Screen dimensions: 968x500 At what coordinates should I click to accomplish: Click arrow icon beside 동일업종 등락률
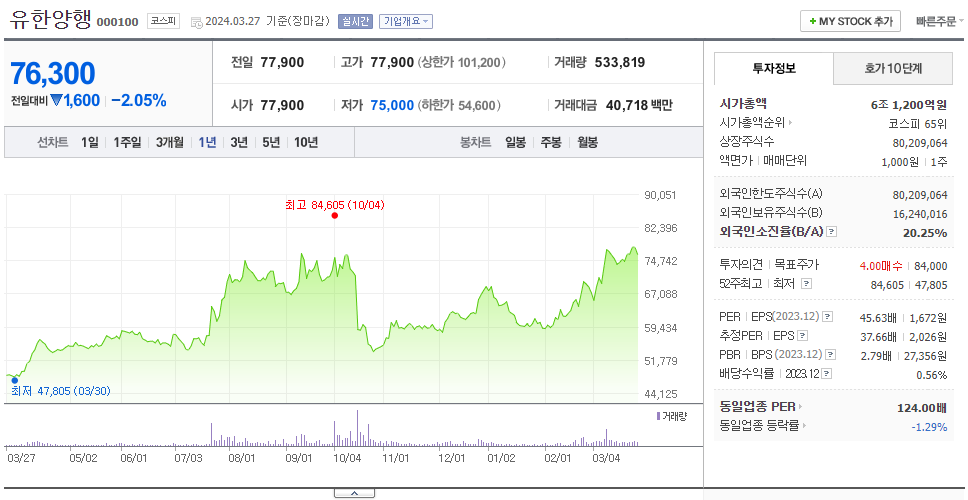tap(804, 425)
